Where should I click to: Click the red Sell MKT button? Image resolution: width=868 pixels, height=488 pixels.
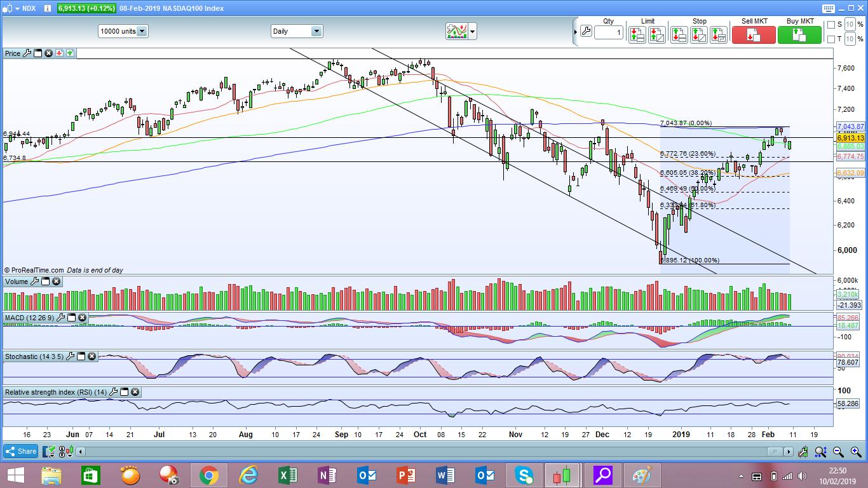[x=754, y=34]
